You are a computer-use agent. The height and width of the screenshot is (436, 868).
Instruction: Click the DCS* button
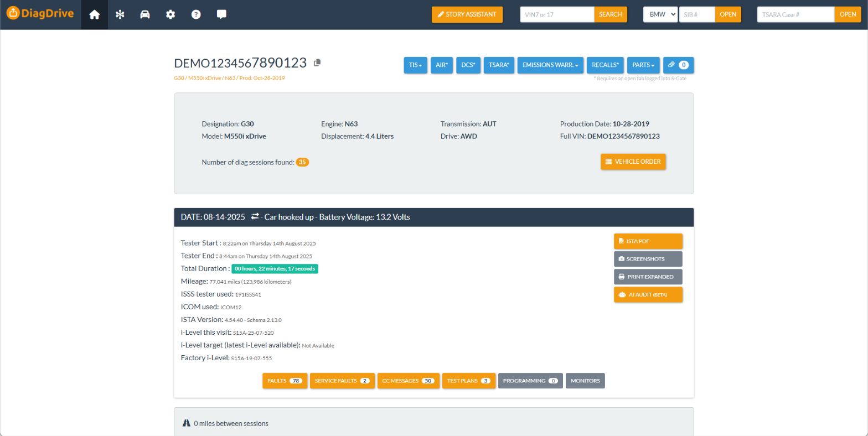468,65
